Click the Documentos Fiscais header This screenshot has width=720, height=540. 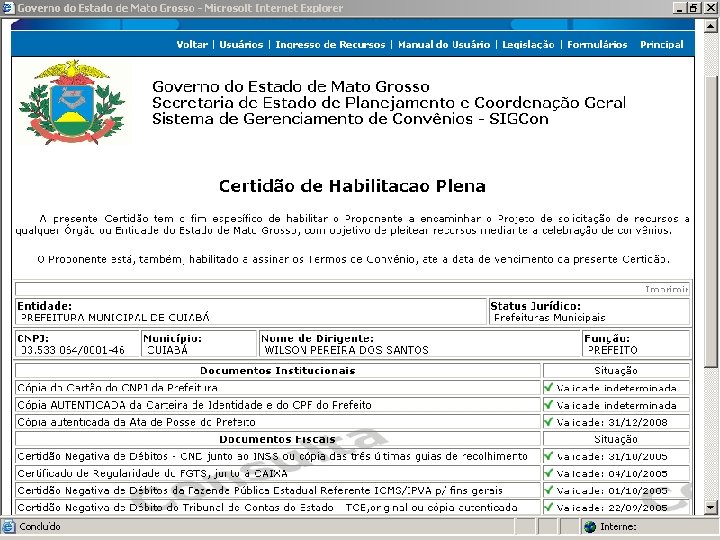[x=277, y=439]
